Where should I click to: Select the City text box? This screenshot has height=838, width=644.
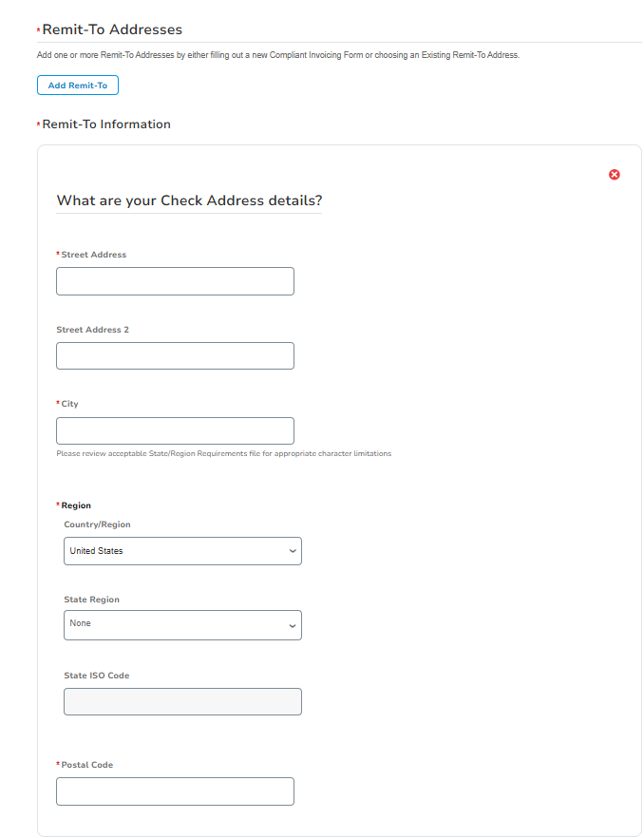pos(175,430)
